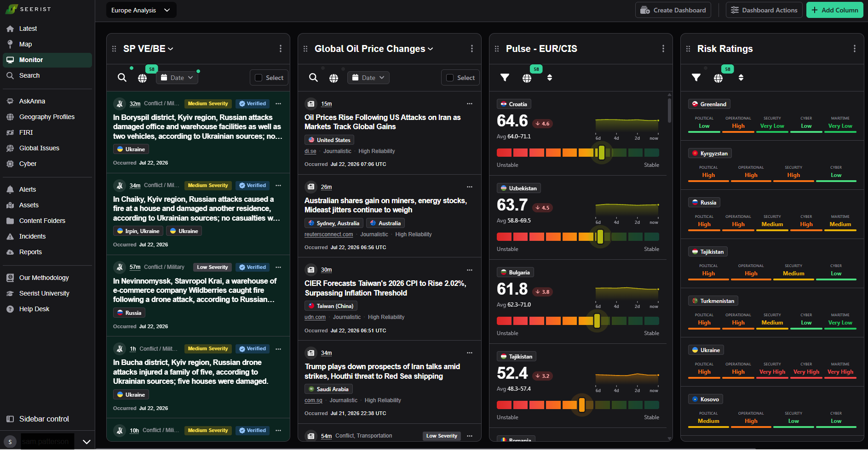This screenshot has width=868, height=450.
Task: Open di.se source link
Action: point(310,151)
